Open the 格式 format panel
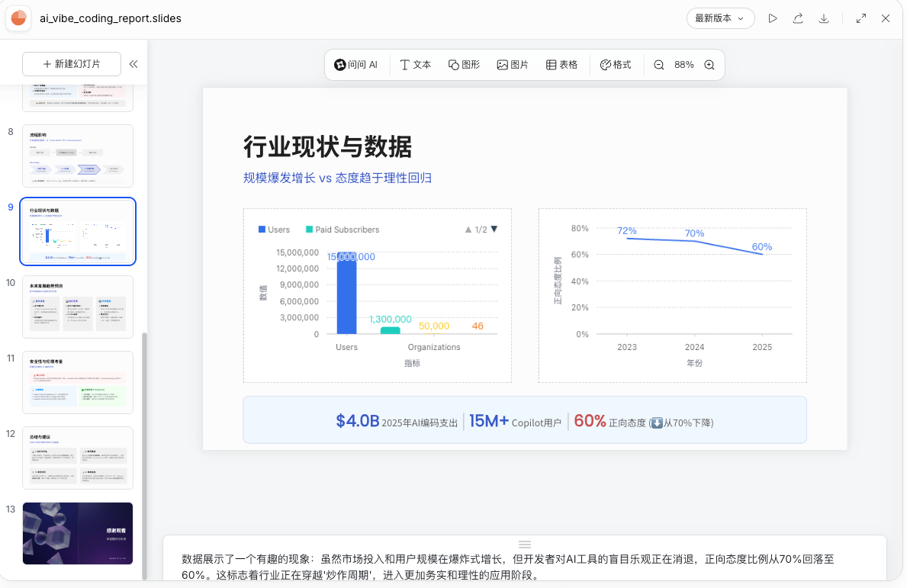Image resolution: width=907 pixels, height=588 pixels. (x=616, y=65)
